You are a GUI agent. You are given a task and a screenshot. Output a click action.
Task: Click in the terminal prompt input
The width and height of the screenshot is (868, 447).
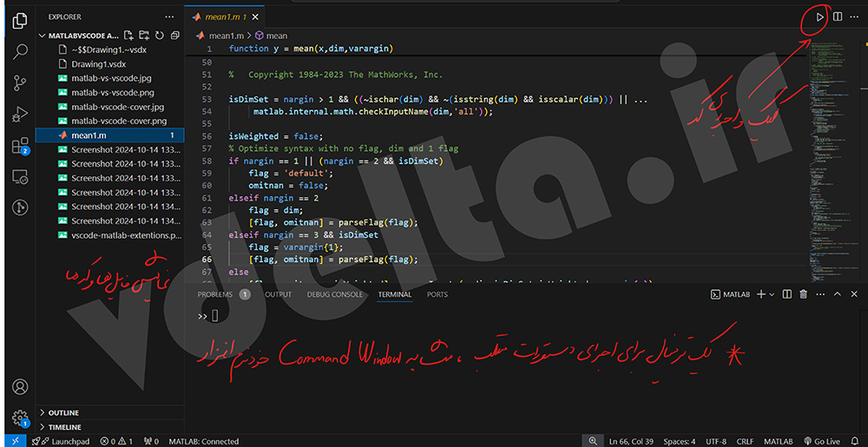[214, 316]
